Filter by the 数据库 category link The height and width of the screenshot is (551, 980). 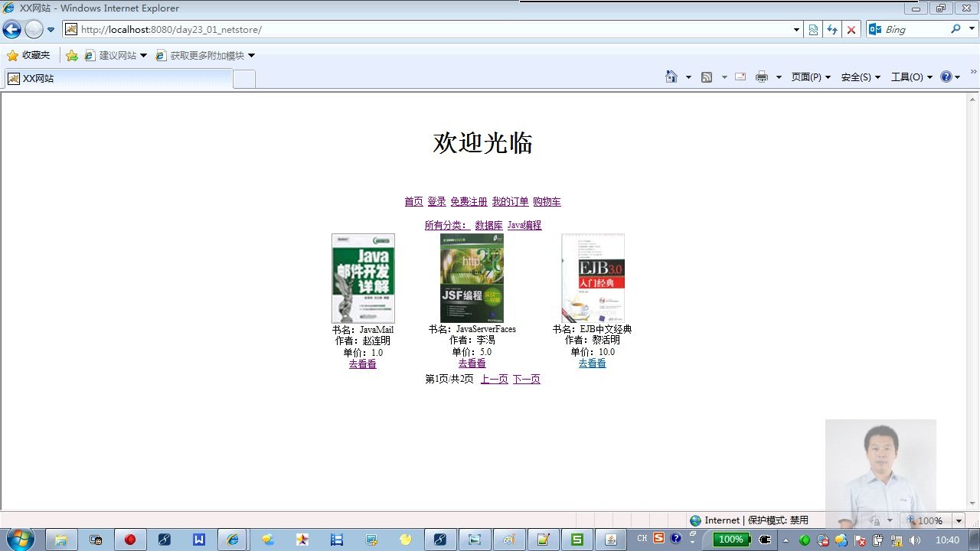488,226
